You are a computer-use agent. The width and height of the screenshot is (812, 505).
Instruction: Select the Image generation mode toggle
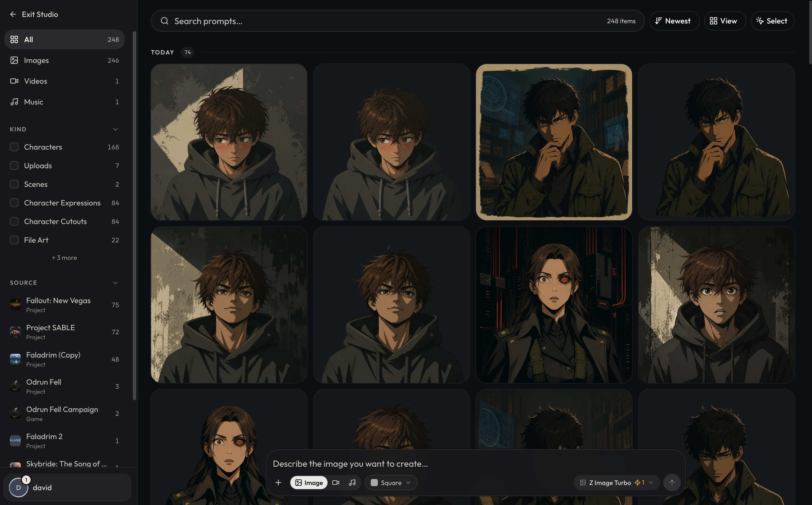coord(309,483)
